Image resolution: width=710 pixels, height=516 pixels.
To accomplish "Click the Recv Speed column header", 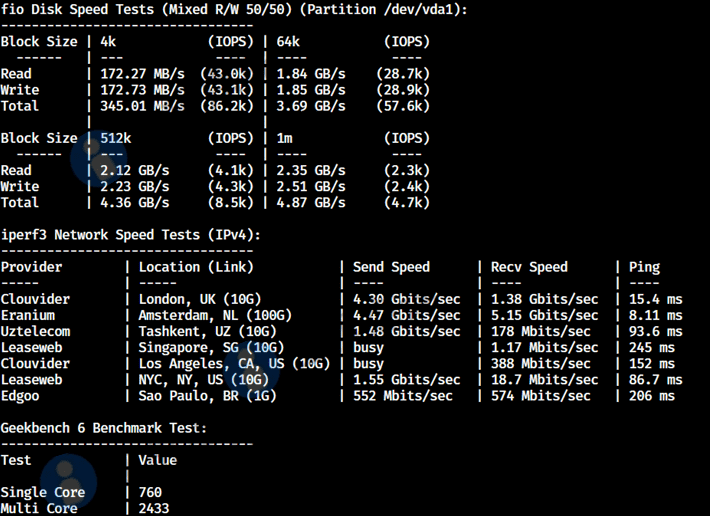I will point(529,267).
